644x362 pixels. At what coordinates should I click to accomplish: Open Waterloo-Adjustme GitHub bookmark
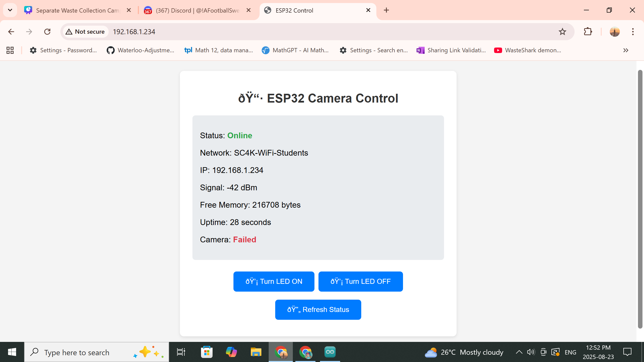tap(140, 50)
